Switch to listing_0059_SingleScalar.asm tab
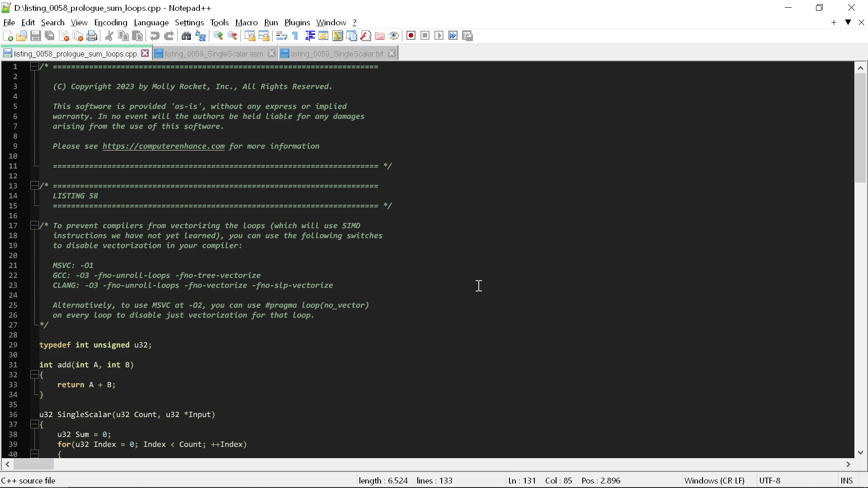Image resolution: width=868 pixels, height=488 pixels. 214,54
